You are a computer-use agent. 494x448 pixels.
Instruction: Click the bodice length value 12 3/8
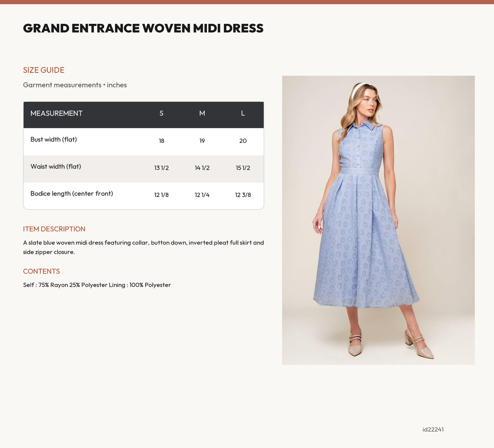tap(243, 195)
